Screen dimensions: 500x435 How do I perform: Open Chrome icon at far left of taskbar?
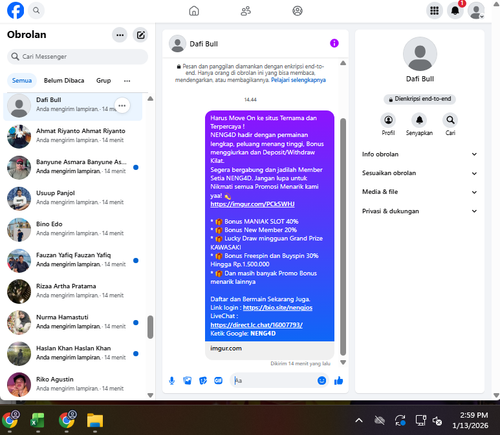pyautogui.click(x=10, y=420)
